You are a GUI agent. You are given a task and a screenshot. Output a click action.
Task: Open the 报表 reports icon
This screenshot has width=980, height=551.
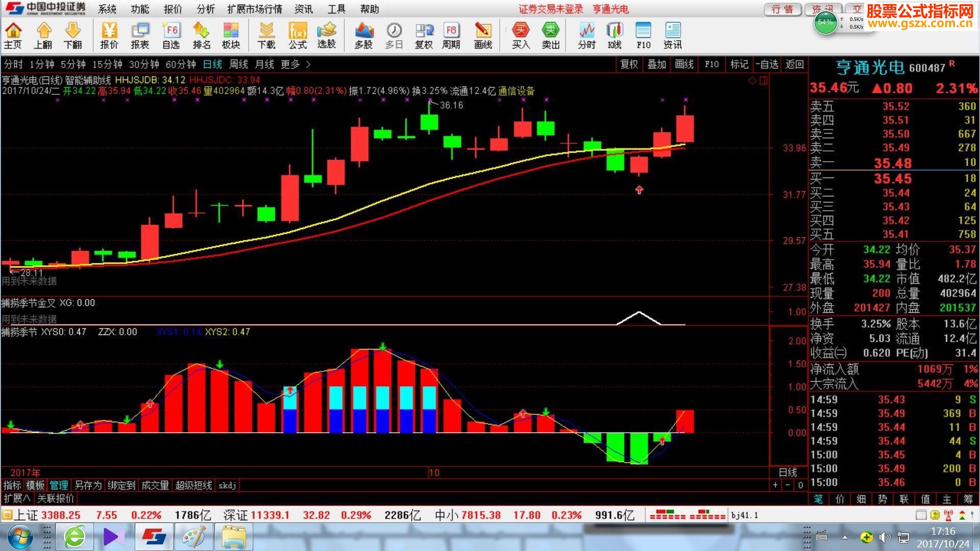(140, 36)
